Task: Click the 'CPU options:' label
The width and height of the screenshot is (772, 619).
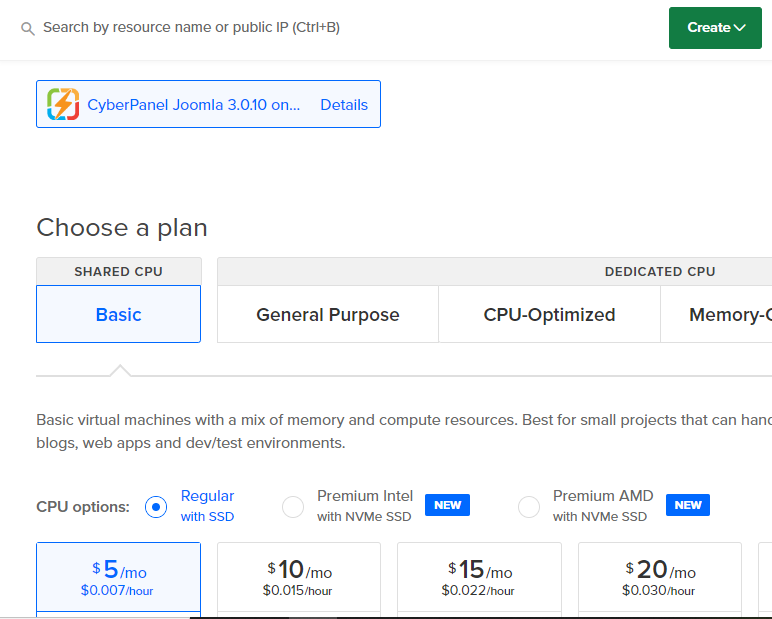Action: [83, 507]
